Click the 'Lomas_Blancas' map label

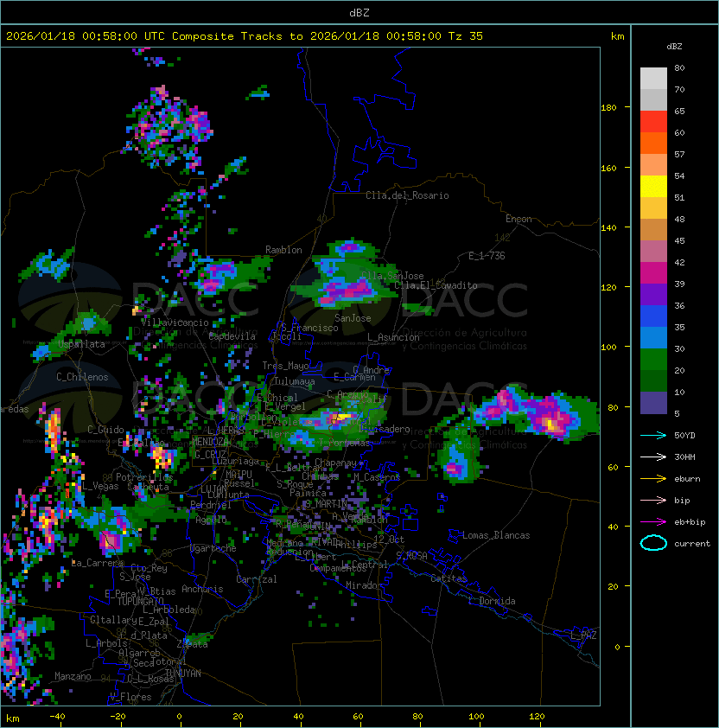(x=496, y=535)
